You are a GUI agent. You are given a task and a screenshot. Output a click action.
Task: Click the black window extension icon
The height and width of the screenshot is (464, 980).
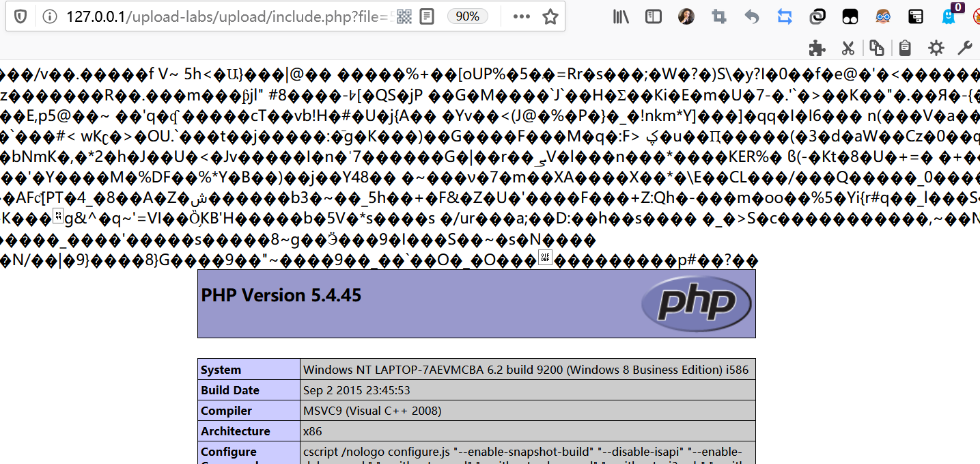click(x=916, y=16)
